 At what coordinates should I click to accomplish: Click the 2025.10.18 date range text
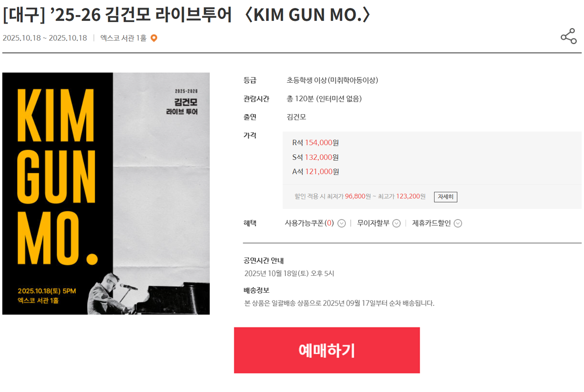click(45, 38)
